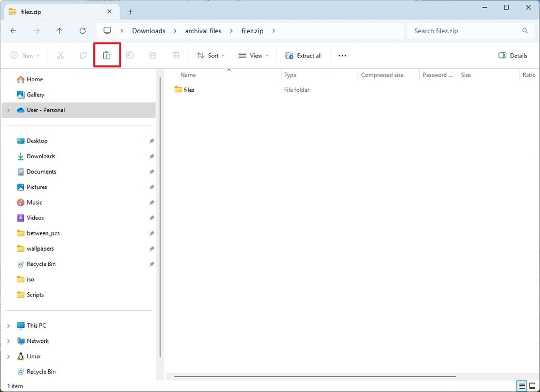Expand This PC in the sidebar
Image resolution: width=540 pixels, height=392 pixels.
coord(8,326)
